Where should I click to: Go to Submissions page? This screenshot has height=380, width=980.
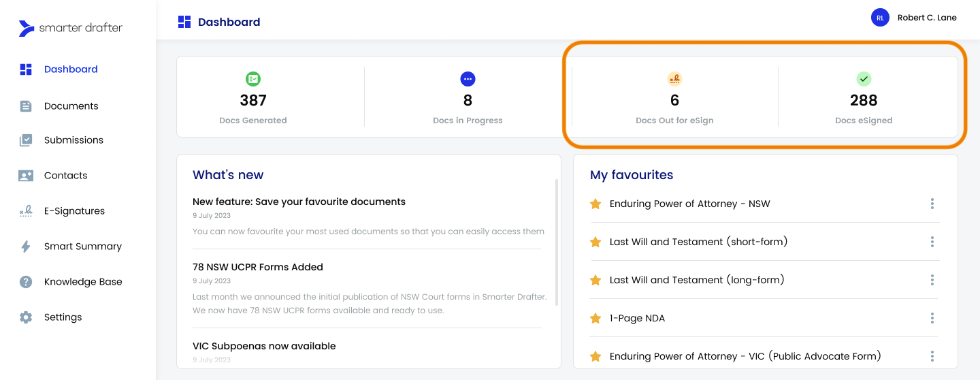73,140
